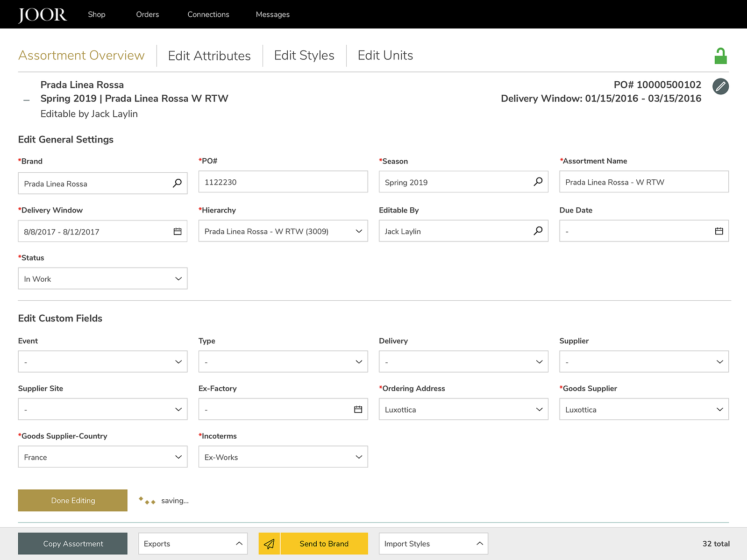This screenshot has width=747, height=560.
Task: Click the '32 total' count text
Action: pyautogui.click(x=716, y=544)
